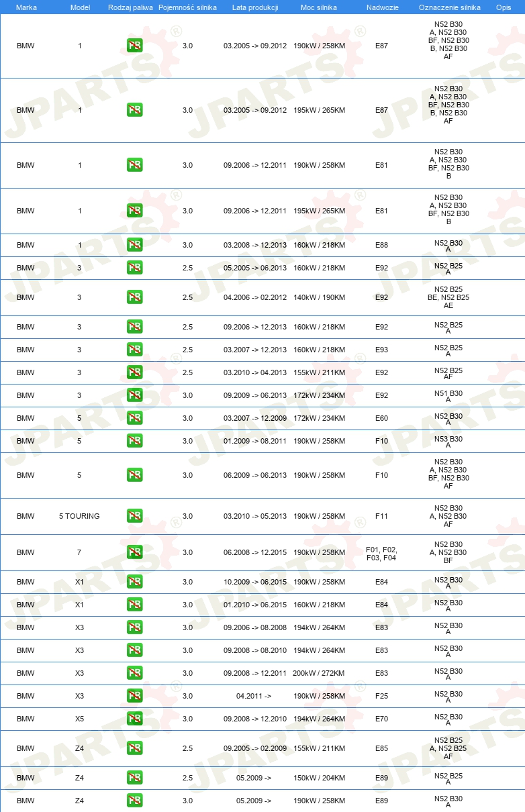525x812 pixels.
Task: Click the Rodzaj paliwa column header
Action: click(x=131, y=7)
